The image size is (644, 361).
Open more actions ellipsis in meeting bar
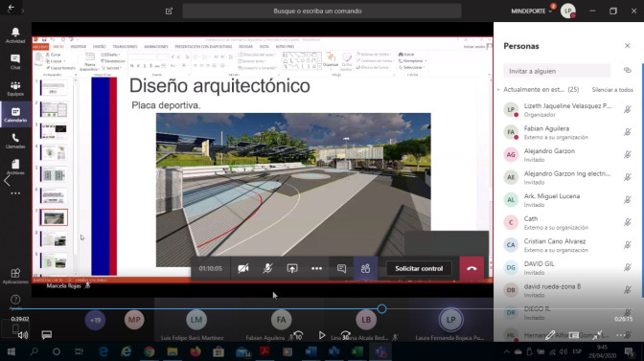tap(316, 269)
